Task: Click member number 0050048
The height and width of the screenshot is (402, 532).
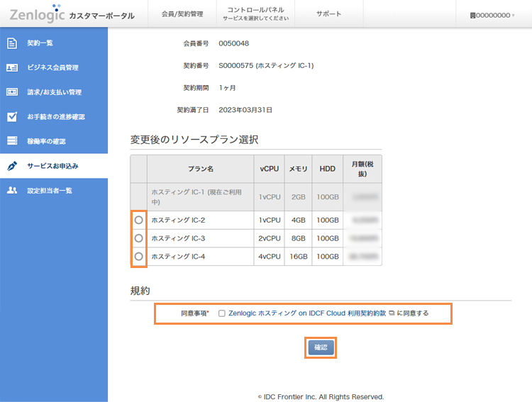Action: pos(234,43)
